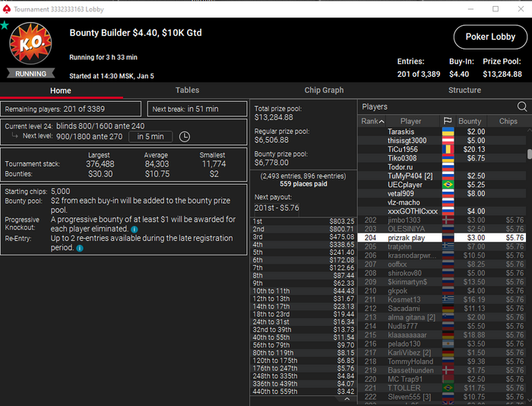Screen dimensions: 532x406
Task: Collapse the payout list with bottom chevron
Action: point(347,399)
